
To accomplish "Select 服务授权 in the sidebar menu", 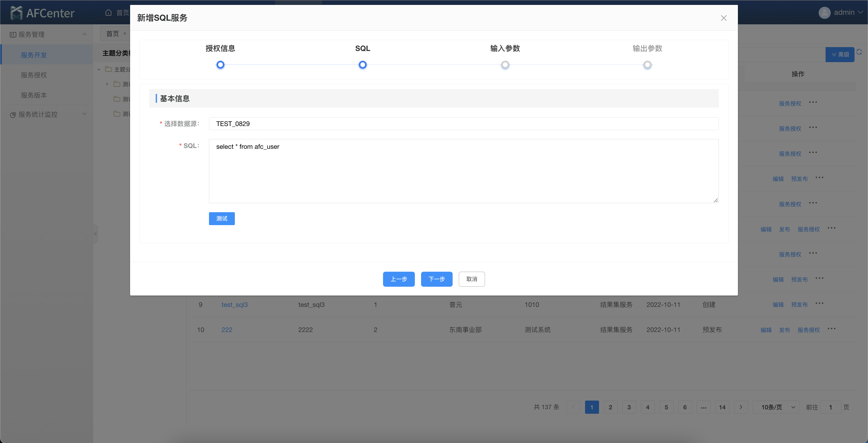I will (x=34, y=75).
